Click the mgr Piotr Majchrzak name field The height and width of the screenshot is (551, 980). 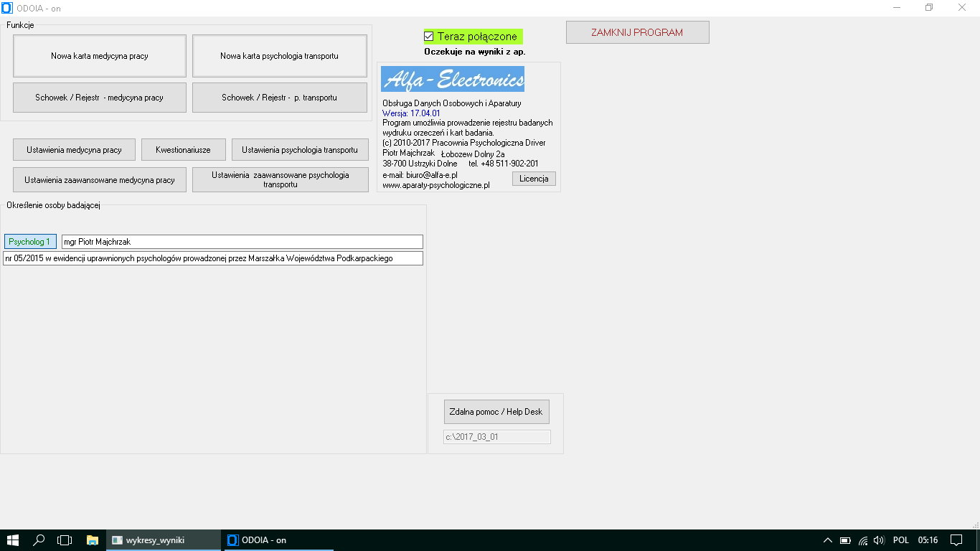pyautogui.click(x=242, y=242)
